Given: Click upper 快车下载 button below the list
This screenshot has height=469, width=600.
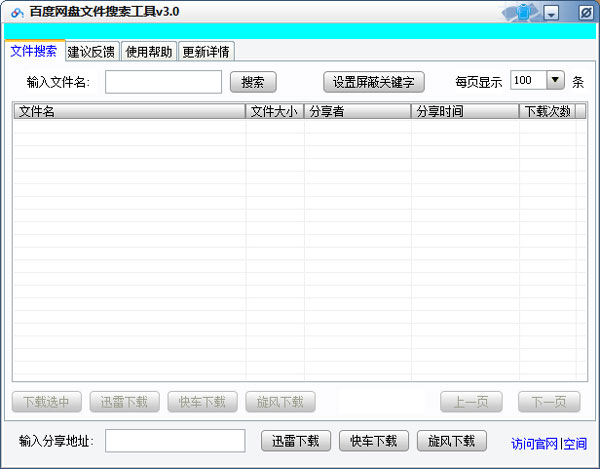Looking at the screenshot, I should tap(202, 402).
